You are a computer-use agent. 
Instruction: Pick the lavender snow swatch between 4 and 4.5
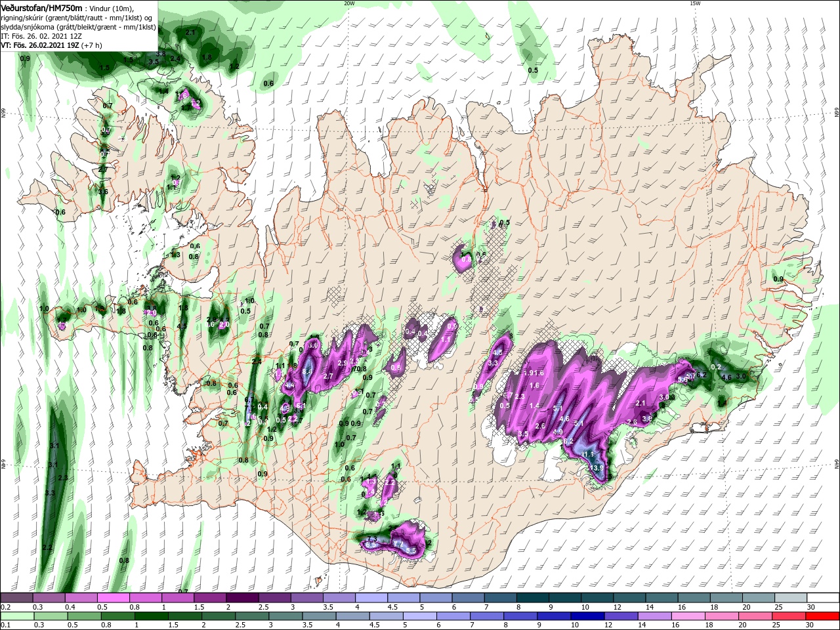pyautogui.click(x=371, y=598)
